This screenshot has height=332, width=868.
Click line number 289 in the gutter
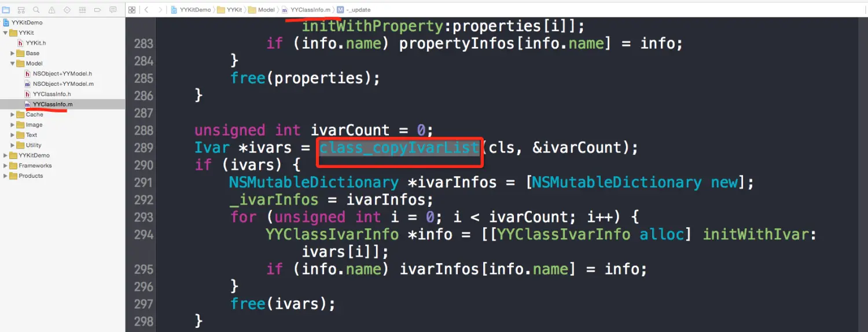[142, 148]
